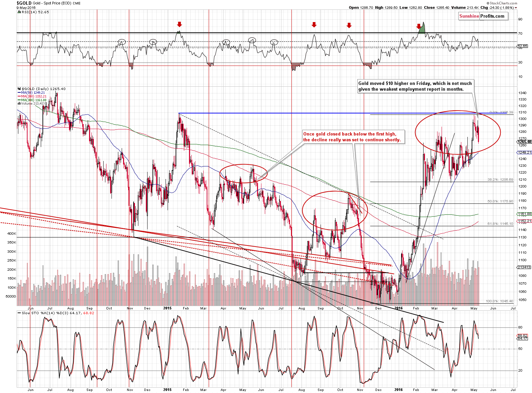This screenshot has height=393, width=532.
Task: Click the 68.82 stochastic tag on right axis
Action: (x=523, y=335)
